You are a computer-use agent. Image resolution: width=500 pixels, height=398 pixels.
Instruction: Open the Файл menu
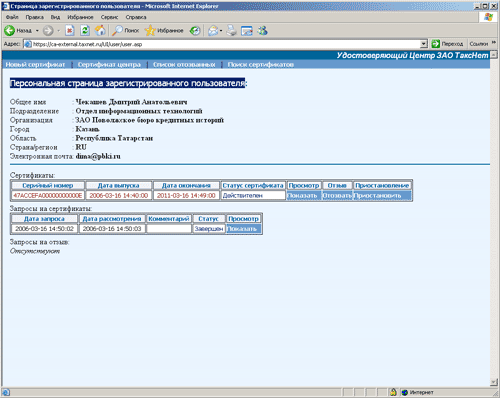coord(12,17)
